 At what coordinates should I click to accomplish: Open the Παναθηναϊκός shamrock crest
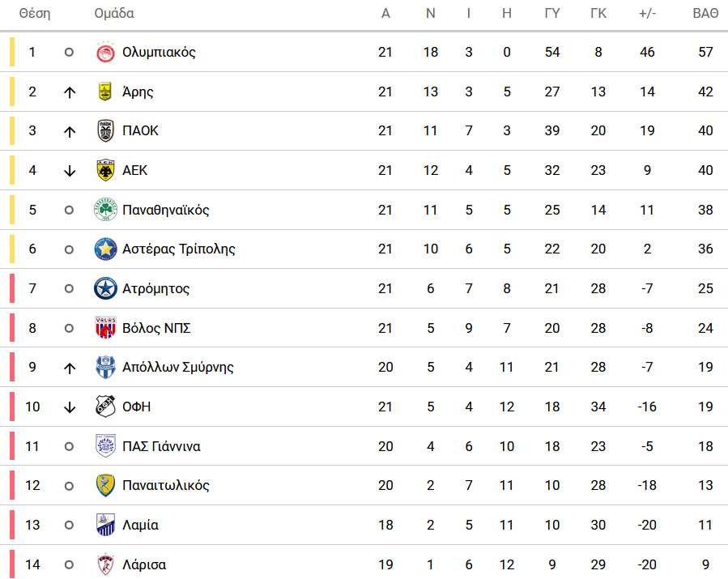(x=105, y=210)
